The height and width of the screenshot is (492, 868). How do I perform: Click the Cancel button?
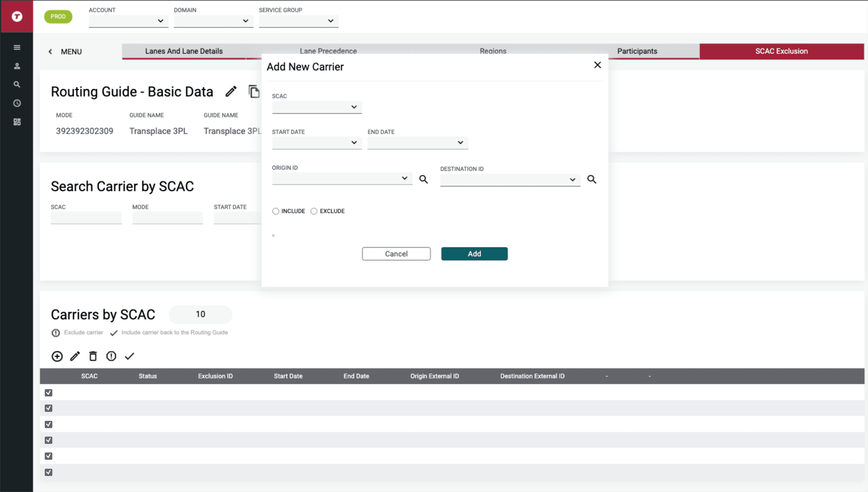click(396, 254)
